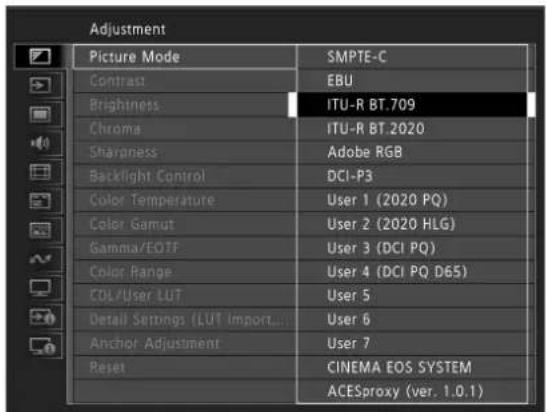Viewport: 546px width, 412px height.
Task: Choose User 3 (DCI PQ) mode
Action: (x=413, y=248)
